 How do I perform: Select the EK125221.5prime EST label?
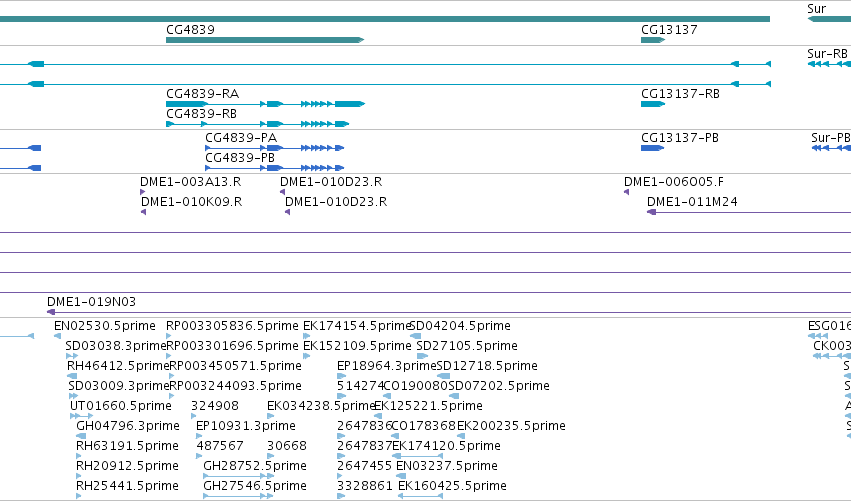click(x=429, y=406)
